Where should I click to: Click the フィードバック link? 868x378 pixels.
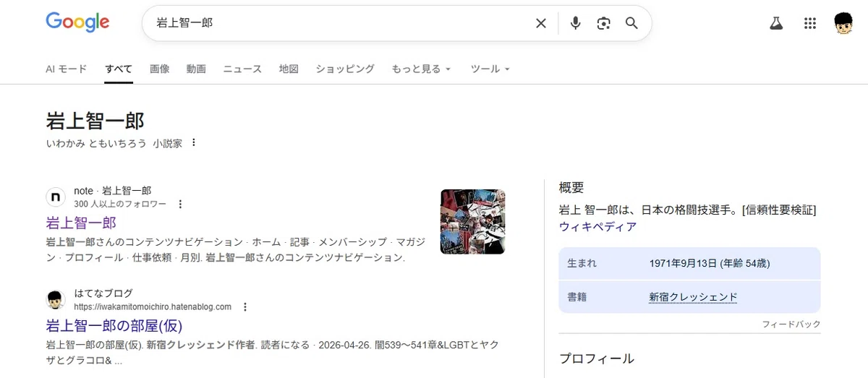[791, 325]
